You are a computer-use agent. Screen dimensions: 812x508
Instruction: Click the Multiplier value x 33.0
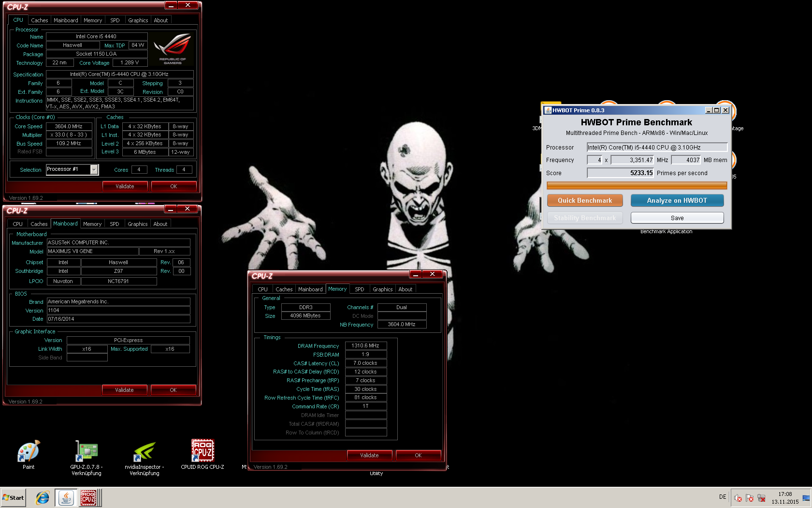pyautogui.click(x=69, y=135)
